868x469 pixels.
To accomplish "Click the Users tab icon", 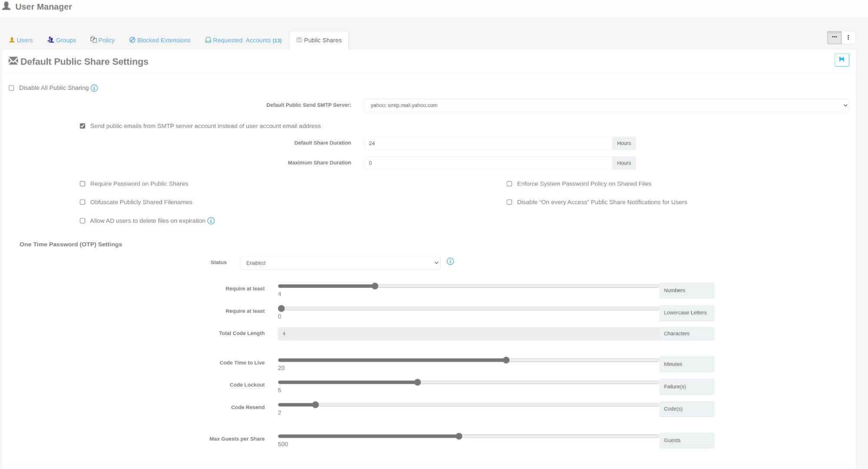I will pos(12,40).
